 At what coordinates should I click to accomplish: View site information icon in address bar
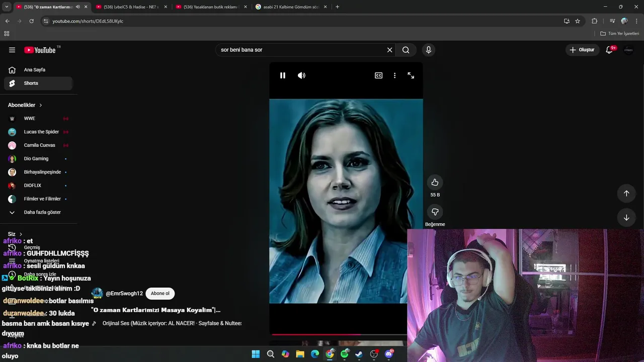click(x=46, y=21)
